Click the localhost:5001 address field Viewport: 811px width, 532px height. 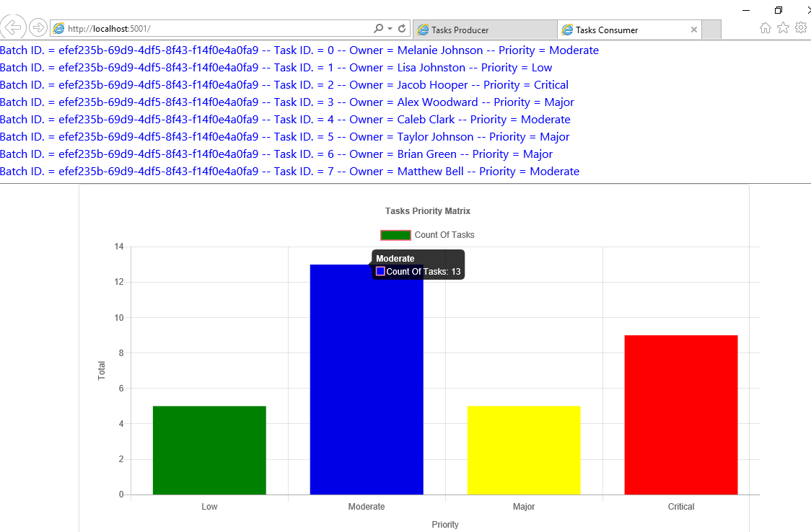[216, 29]
